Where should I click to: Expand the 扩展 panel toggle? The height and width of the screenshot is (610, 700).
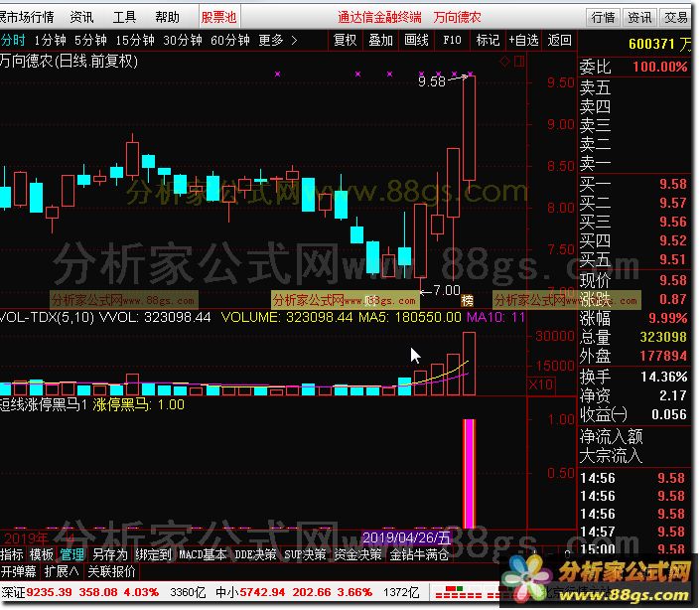point(62,571)
